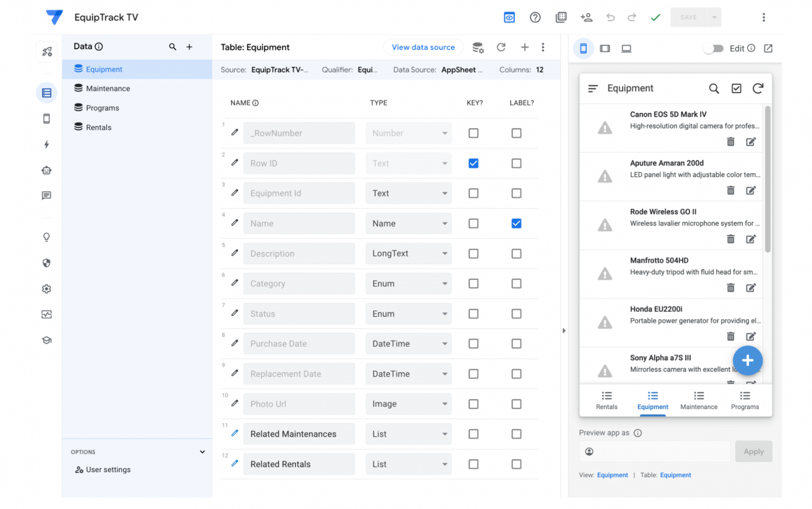The height and width of the screenshot is (509, 812).
Task: Select the Data section icon in sidebar
Action: (47, 93)
